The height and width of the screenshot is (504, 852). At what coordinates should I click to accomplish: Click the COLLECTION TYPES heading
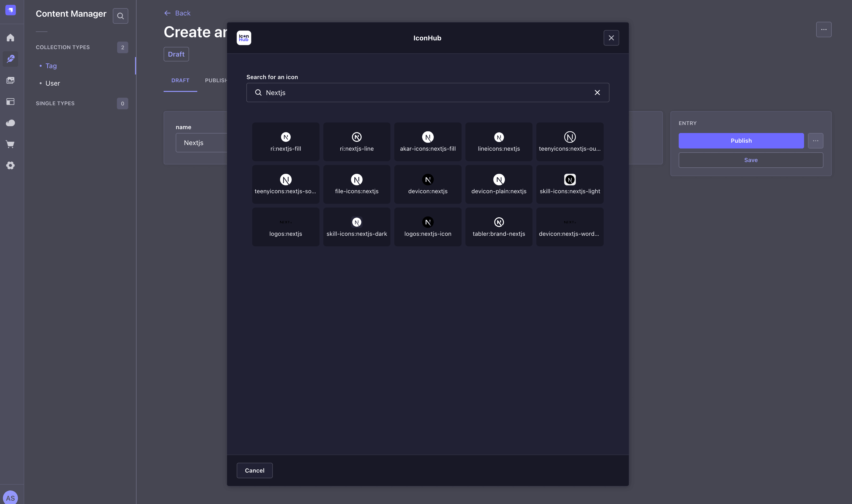pos(62,47)
